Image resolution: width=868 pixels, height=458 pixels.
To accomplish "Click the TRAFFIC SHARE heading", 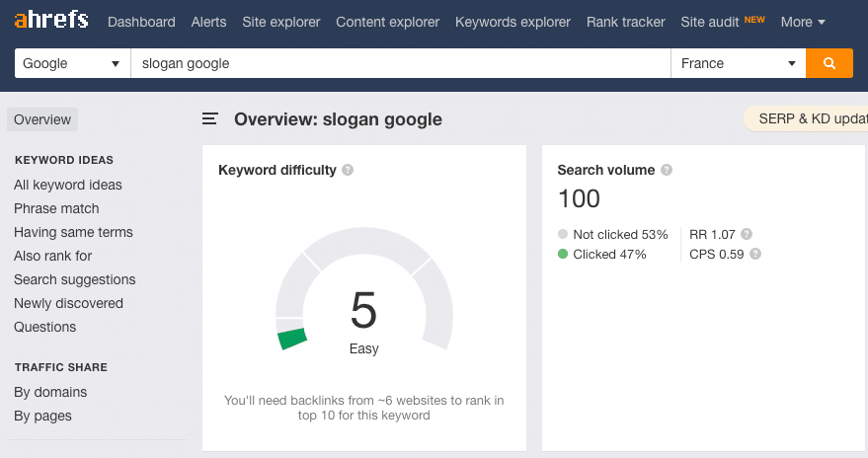I will tap(61, 368).
